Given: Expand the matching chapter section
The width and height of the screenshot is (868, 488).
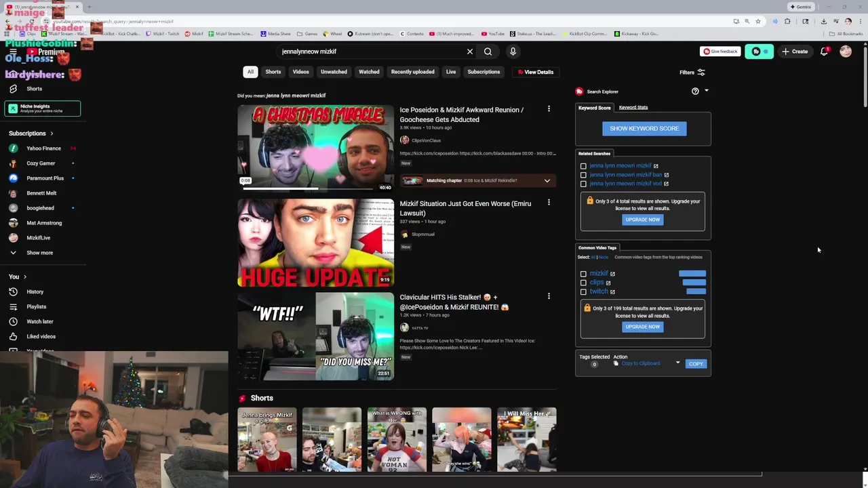Looking at the screenshot, I should tap(547, 181).
